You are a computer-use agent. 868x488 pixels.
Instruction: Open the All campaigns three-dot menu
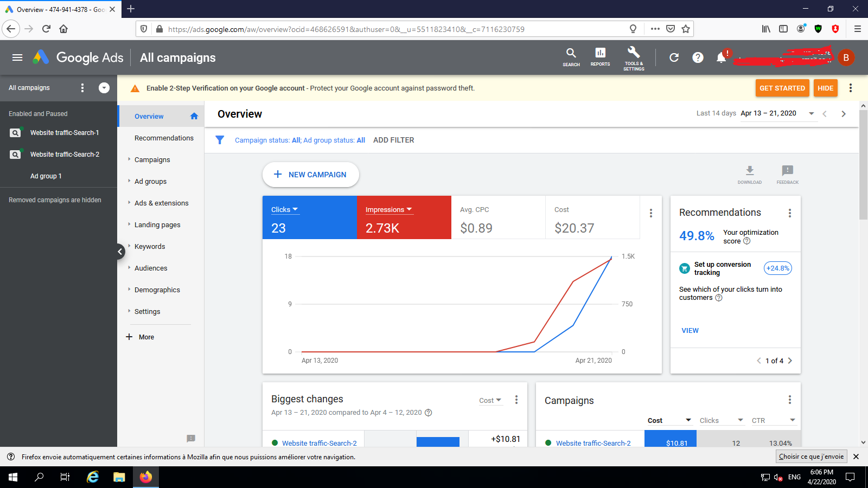coord(82,88)
